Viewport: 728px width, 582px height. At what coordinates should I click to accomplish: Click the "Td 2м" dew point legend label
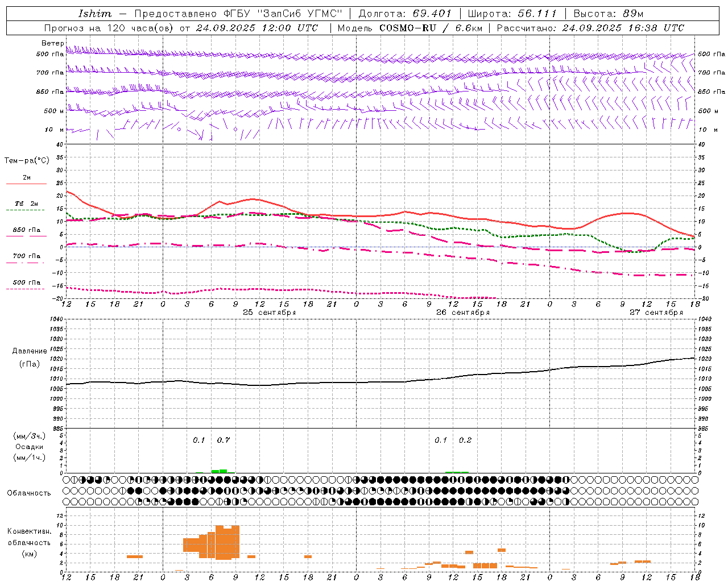(27, 203)
